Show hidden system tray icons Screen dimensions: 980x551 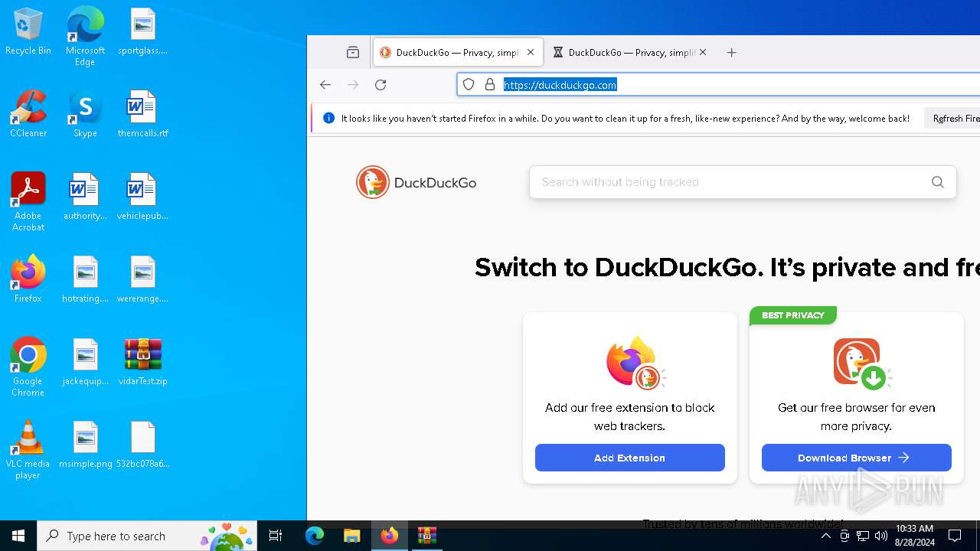coord(826,536)
